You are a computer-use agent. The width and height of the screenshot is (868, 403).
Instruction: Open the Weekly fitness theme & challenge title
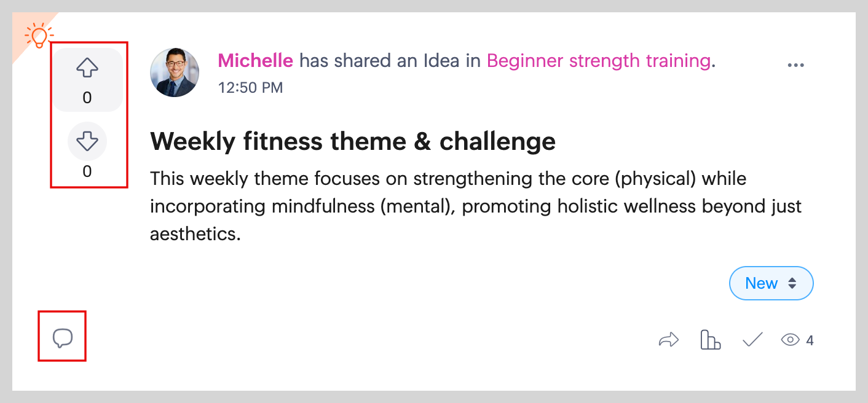click(x=353, y=142)
